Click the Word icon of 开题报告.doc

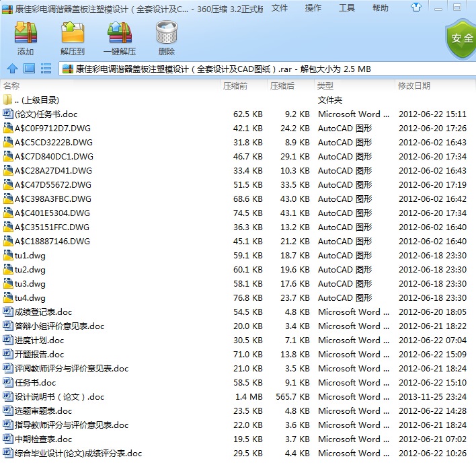[7, 354]
